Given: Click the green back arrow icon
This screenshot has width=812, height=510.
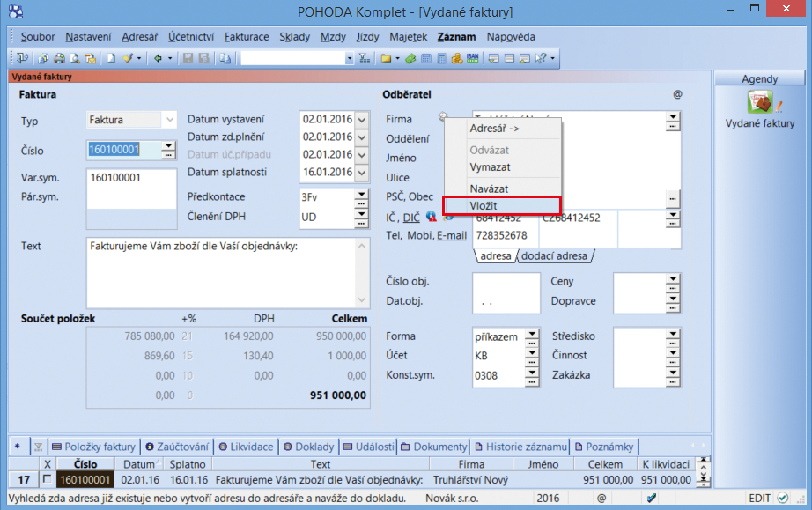Looking at the screenshot, I should pos(158,58).
